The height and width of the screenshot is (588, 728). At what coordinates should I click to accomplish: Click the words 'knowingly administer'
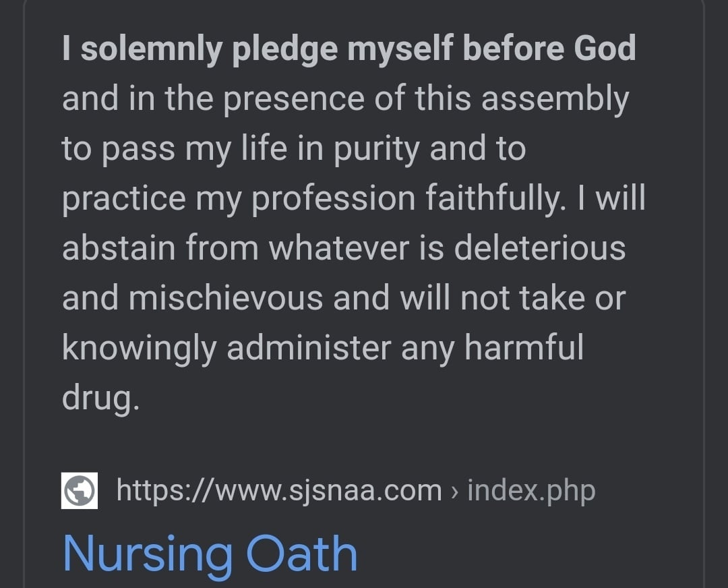226,349
